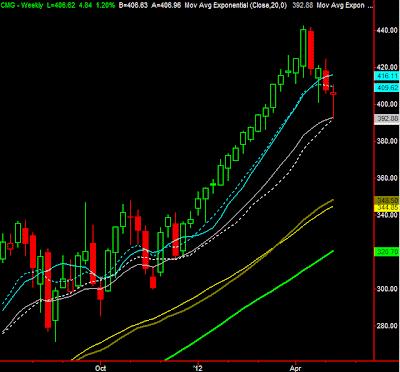The height and width of the screenshot is (372, 400).
Task: Click the Apr time axis label
Action: coord(296,368)
